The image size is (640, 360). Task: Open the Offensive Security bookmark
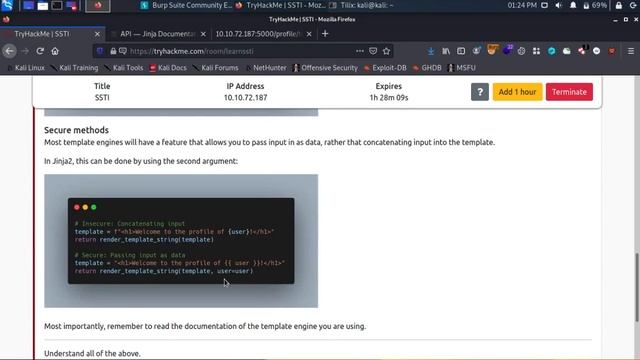coord(325,68)
